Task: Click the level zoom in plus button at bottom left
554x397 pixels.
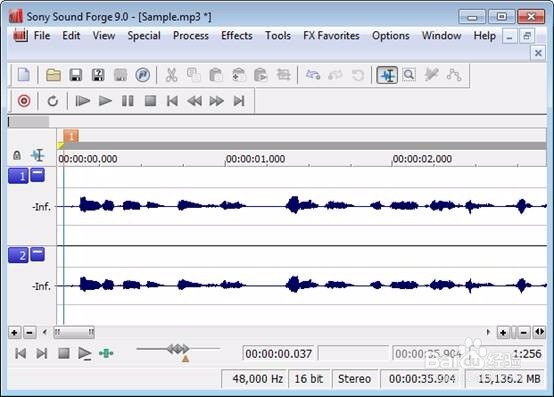Action: (x=14, y=333)
